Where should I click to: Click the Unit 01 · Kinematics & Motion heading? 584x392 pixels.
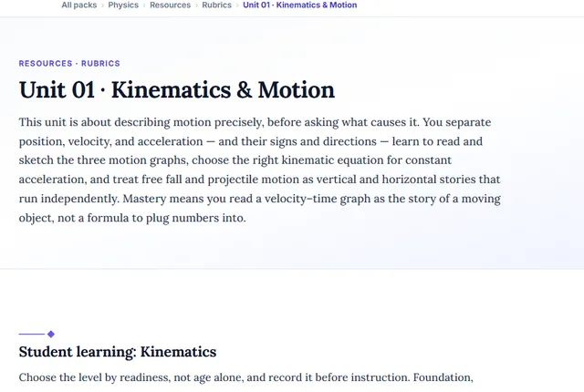177,90
